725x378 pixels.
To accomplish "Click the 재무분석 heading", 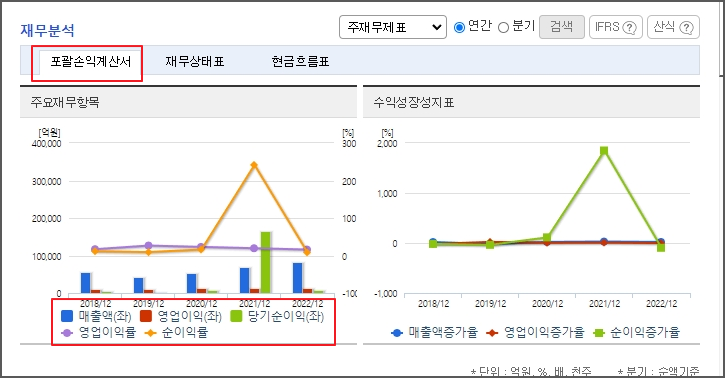I will click(x=47, y=30).
